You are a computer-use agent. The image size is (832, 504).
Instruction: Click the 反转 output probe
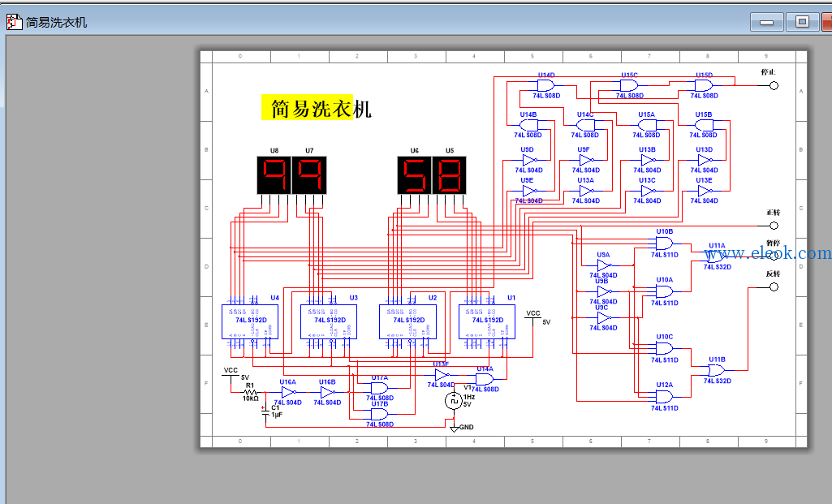point(774,287)
